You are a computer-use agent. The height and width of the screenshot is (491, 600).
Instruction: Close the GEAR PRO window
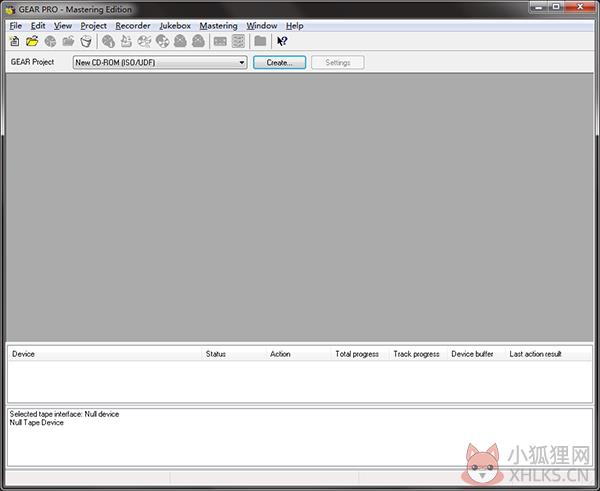click(x=580, y=7)
